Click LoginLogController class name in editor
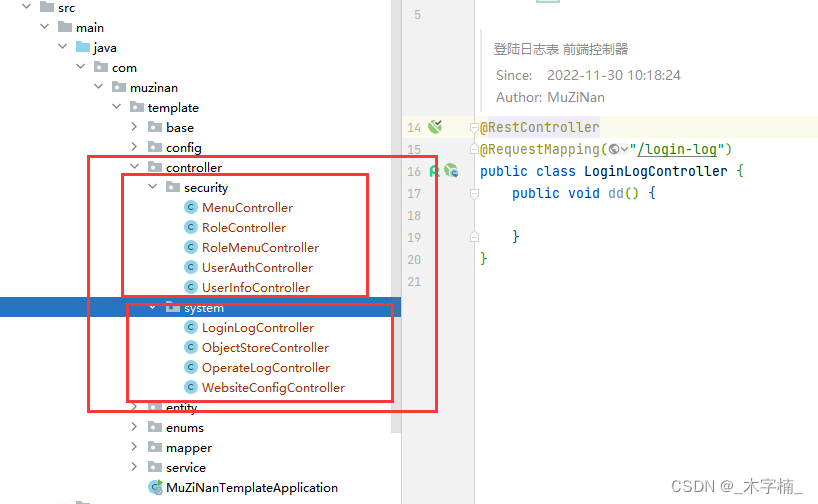The height and width of the screenshot is (504, 818). (x=655, y=171)
